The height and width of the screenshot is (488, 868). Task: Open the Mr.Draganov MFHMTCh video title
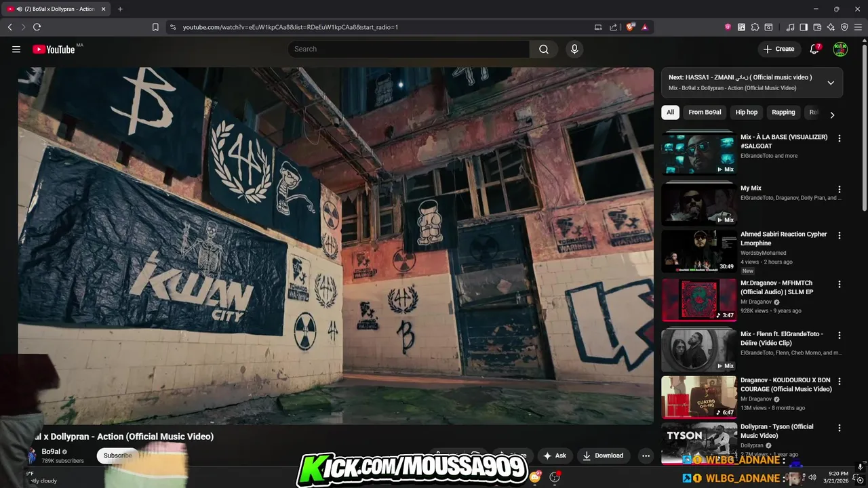776,287
